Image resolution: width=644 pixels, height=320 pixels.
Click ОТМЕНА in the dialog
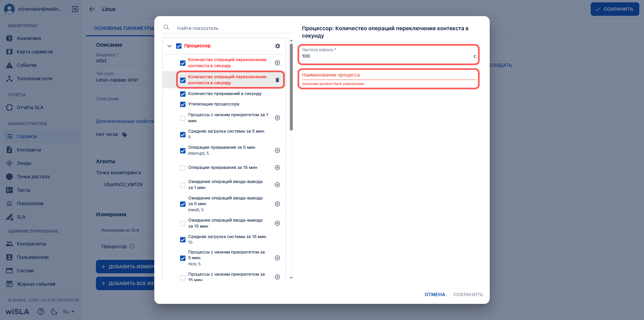coord(435,294)
